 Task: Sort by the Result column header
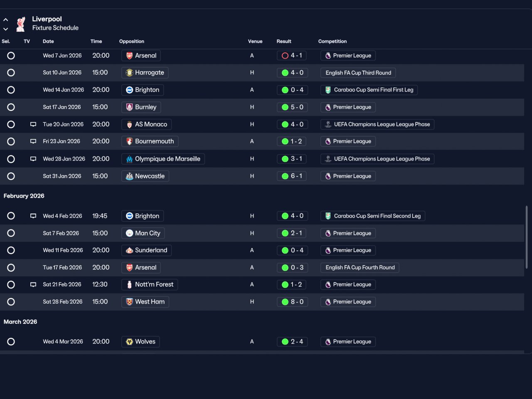(284, 41)
